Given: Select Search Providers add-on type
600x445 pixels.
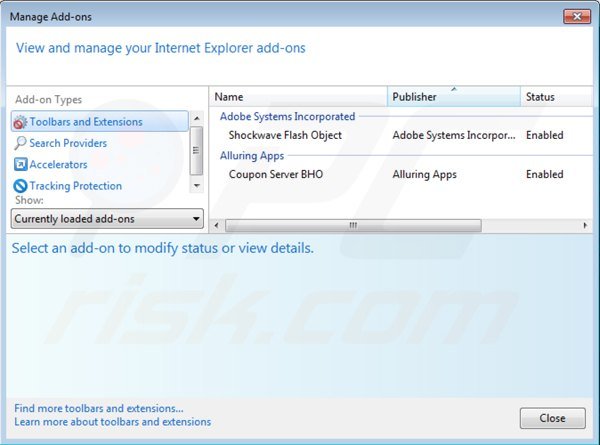Looking at the screenshot, I should tap(68, 143).
